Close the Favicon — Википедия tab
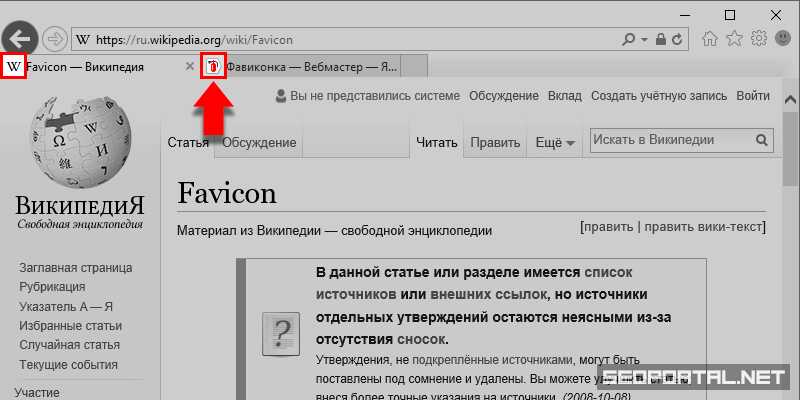800x400 pixels. coord(190,66)
